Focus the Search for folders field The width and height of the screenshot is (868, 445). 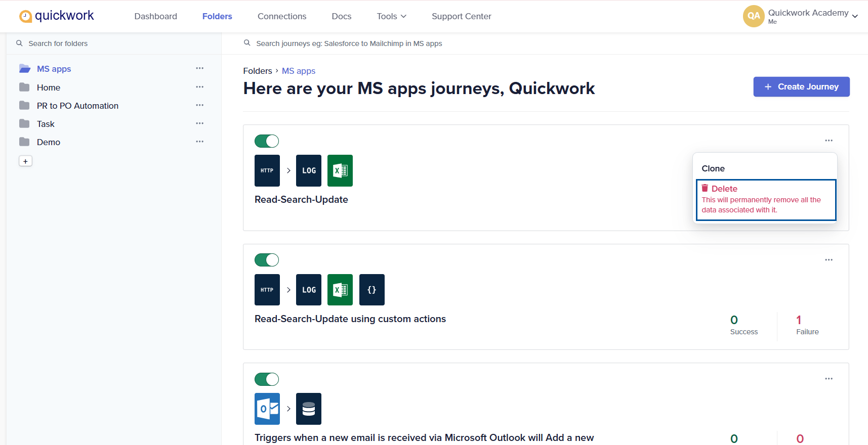[114, 43]
